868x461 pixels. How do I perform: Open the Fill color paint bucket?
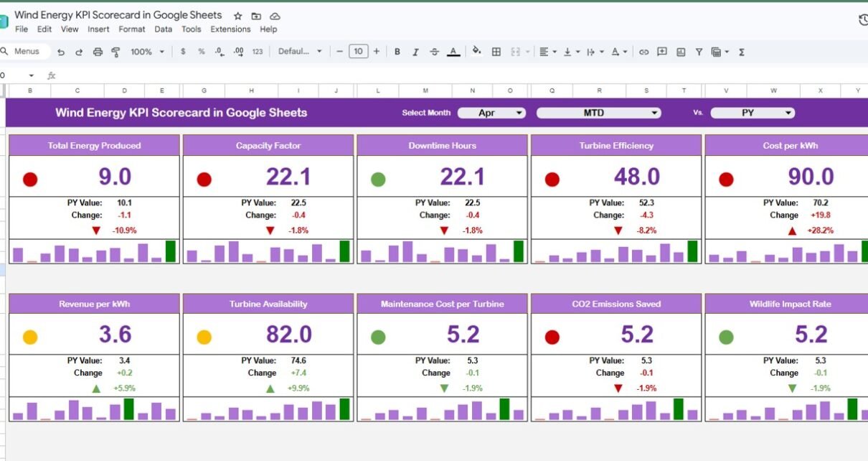pyautogui.click(x=476, y=51)
